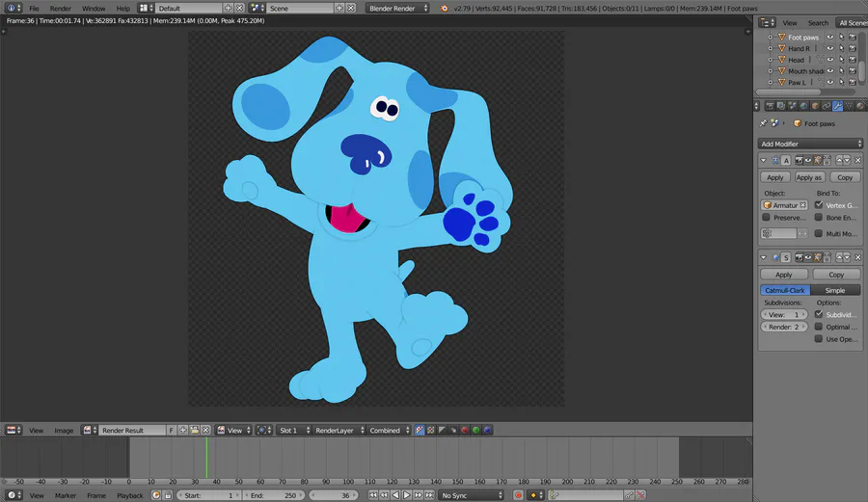Click the red channel display icon

click(464, 430)
